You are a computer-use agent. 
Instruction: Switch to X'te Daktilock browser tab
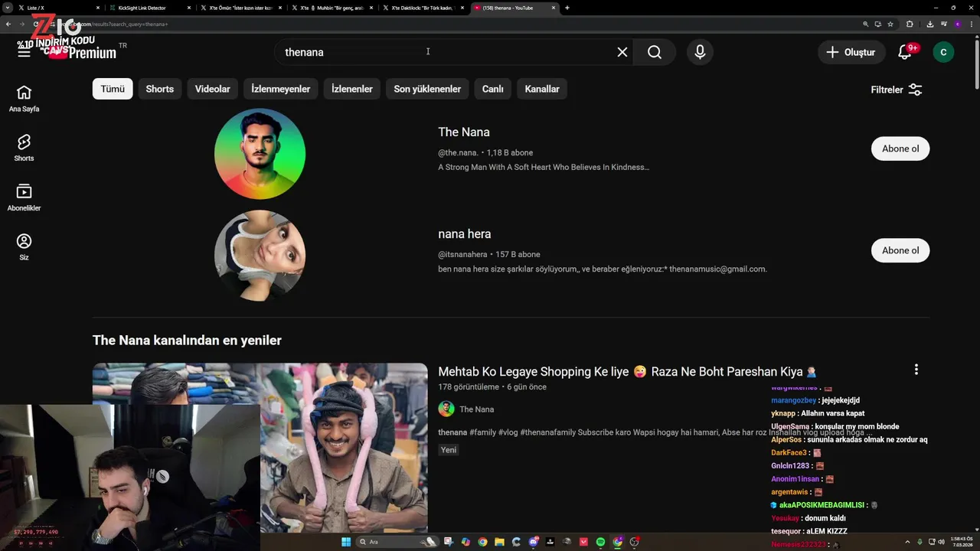pyautogui.click(x=422, y=8)
